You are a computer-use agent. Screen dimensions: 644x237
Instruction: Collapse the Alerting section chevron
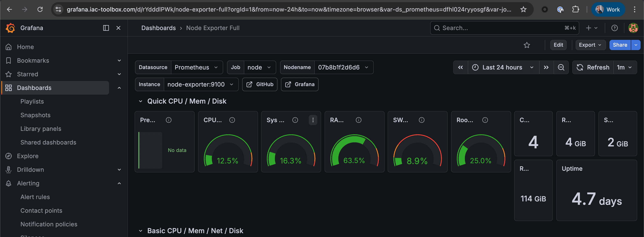[119, 183]
